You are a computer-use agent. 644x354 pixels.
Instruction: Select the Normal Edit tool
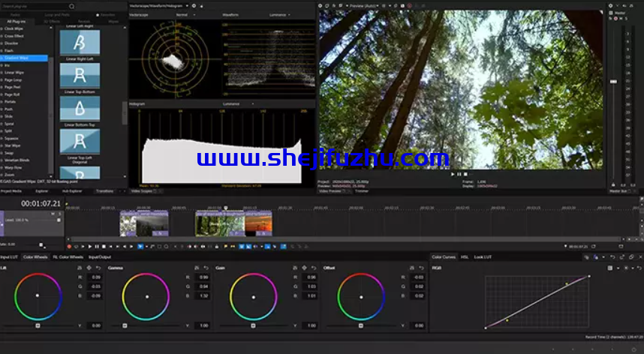coord(140,247)
